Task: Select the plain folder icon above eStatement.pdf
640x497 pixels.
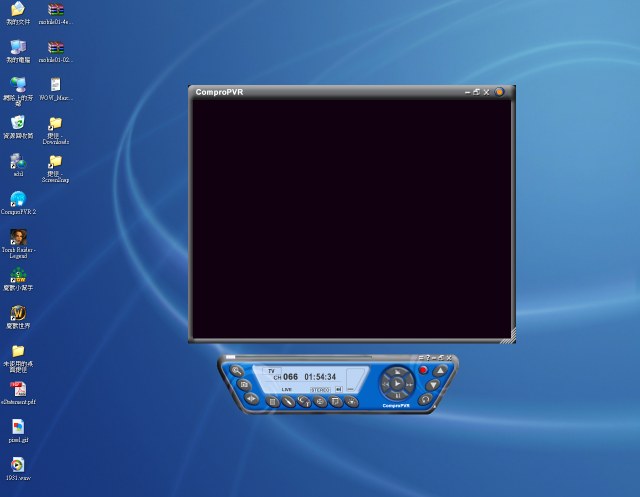Action: coord(18,359)
